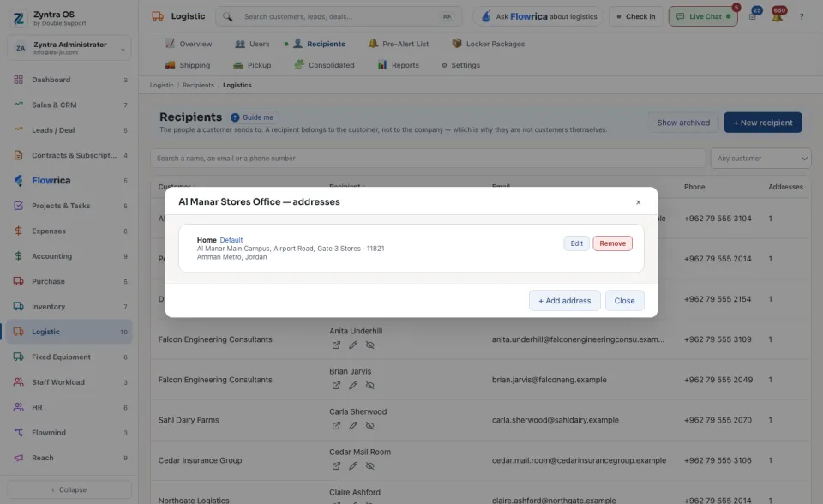
Task: Open Inventory in the sidebar
Action: [69, 307]
